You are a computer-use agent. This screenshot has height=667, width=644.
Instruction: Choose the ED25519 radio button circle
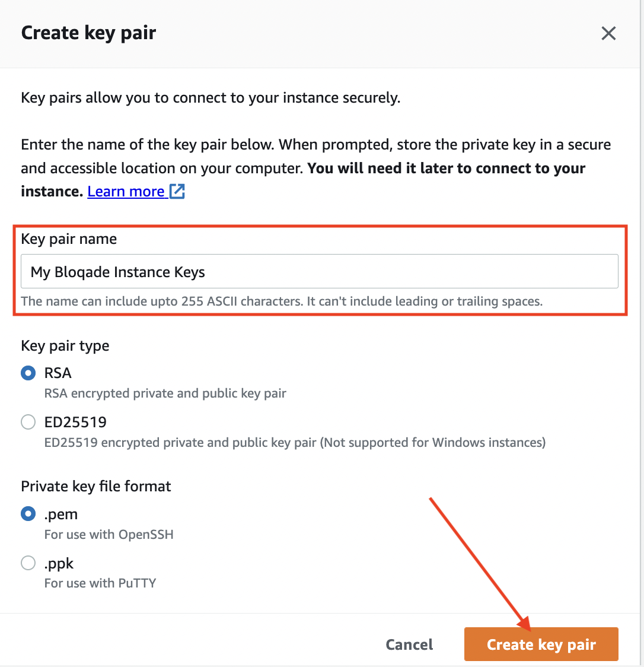[x=28, y=422]
